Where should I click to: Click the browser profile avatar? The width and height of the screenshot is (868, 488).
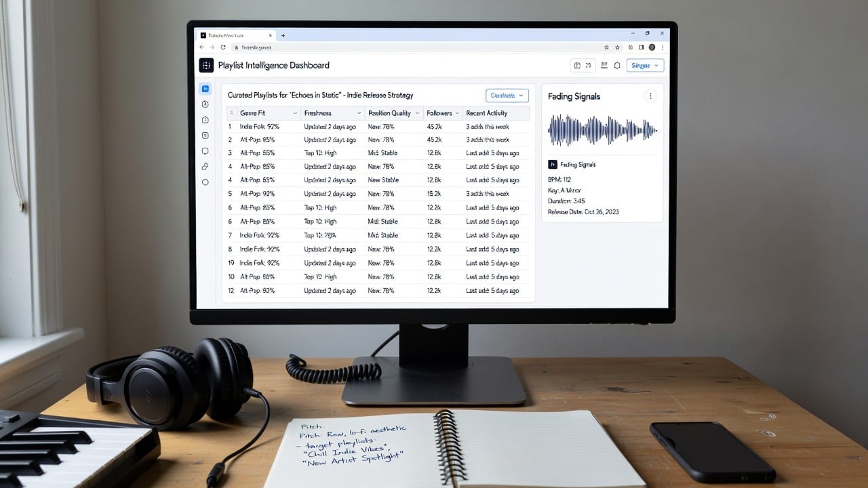(x=652, y=47)
